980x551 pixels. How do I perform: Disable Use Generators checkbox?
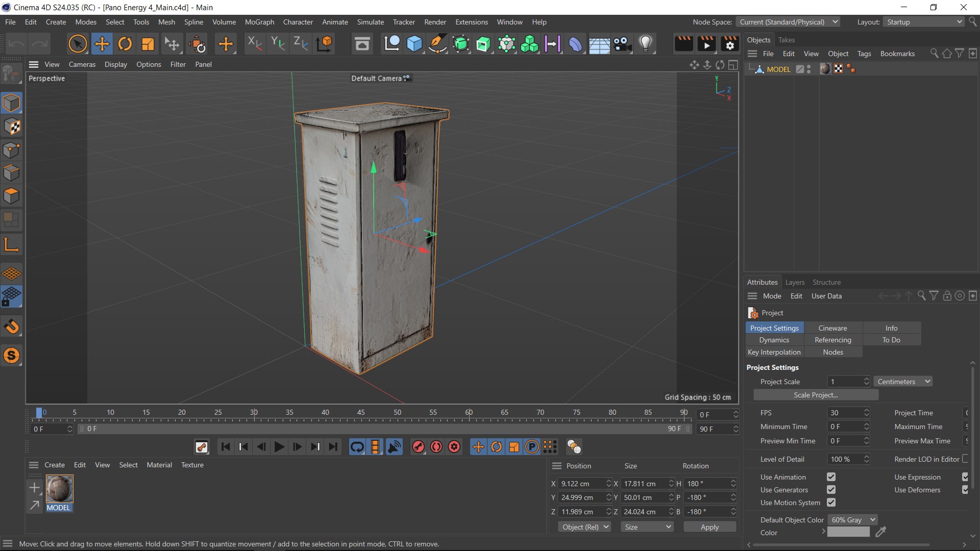(x=831, y=490)
